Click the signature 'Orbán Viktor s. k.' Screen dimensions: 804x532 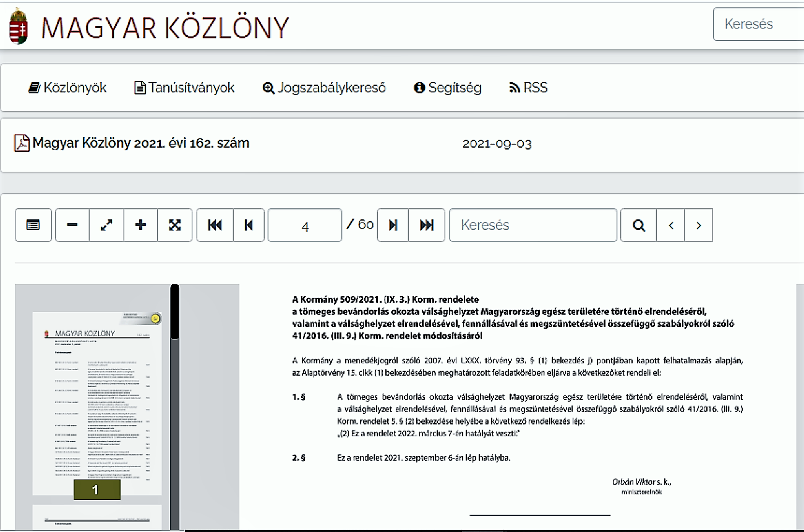point(642,481)
